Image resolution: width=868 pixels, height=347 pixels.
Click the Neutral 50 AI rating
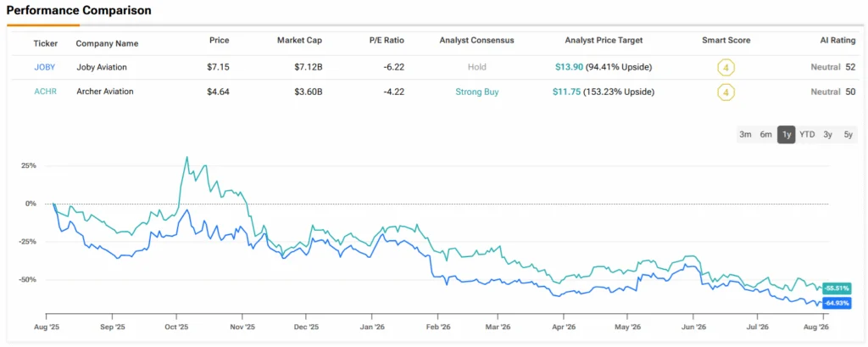click(x=833, y=92)
